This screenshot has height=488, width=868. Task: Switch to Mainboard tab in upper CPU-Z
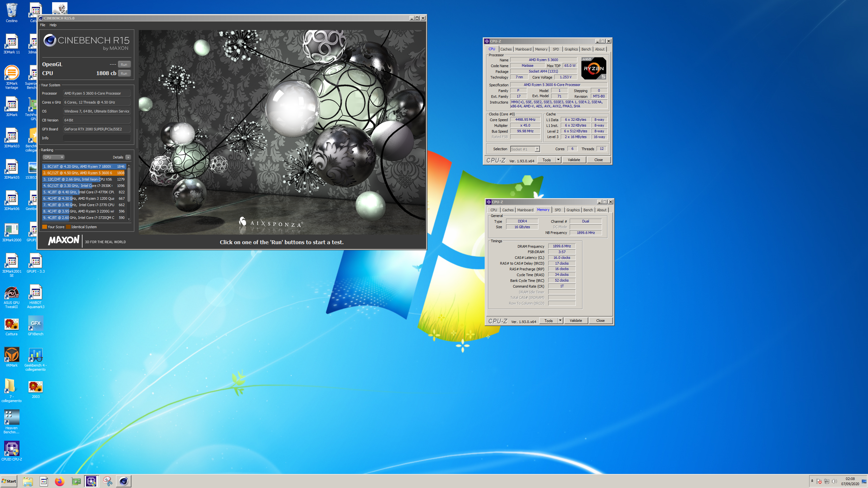click(x=523, y=49)
